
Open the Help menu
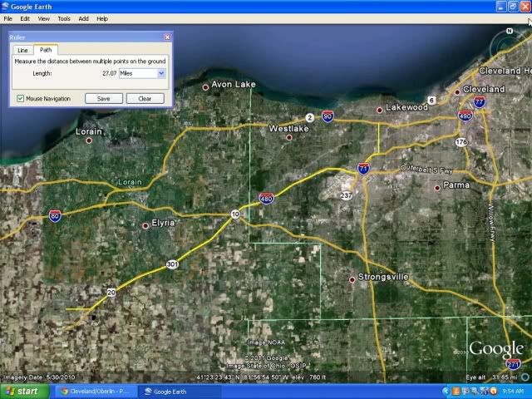pos(102,18)
